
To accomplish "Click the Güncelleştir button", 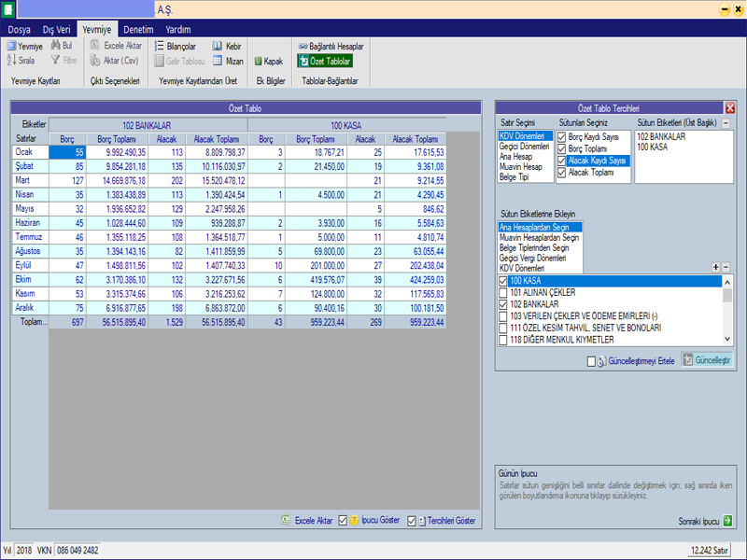I will pyautogui.click(x=707, y=360).
